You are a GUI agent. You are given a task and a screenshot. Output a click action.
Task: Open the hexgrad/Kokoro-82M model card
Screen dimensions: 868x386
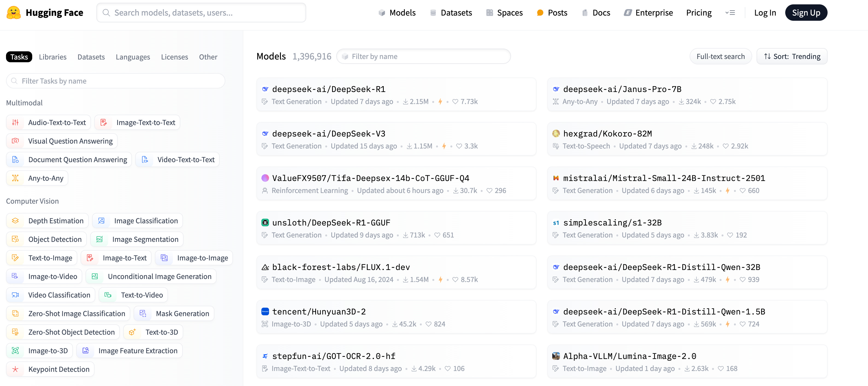pyautogui.click(x=687, y=139)
